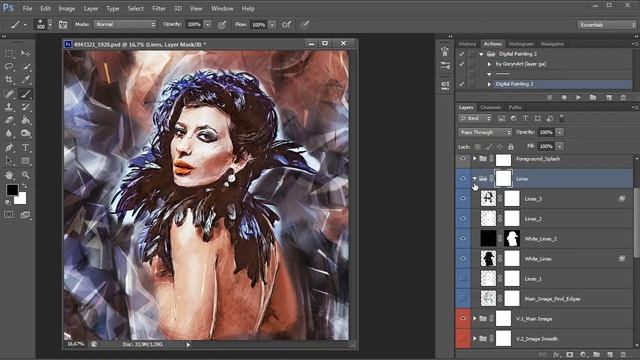The height and width of the screenshot is (360, 640).
Task: Select the White_Lines_2 layer mask thumbnail
Action: [511, 239]
